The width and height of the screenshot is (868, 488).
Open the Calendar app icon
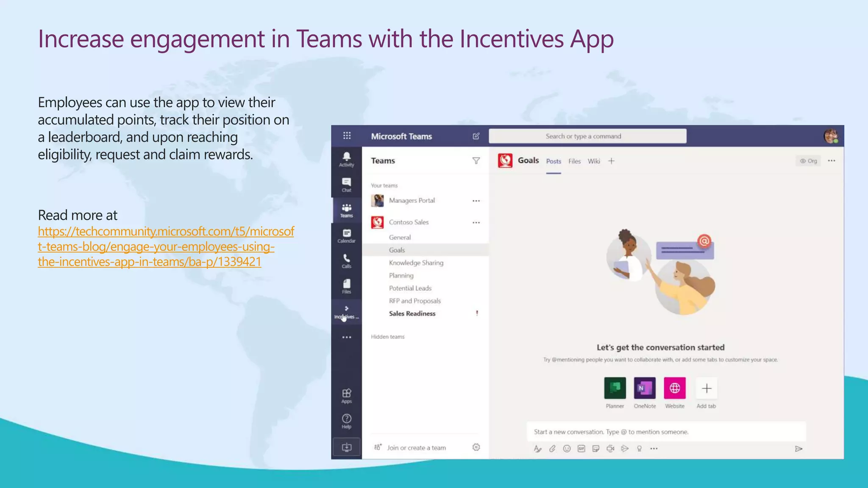pos(346,236)
